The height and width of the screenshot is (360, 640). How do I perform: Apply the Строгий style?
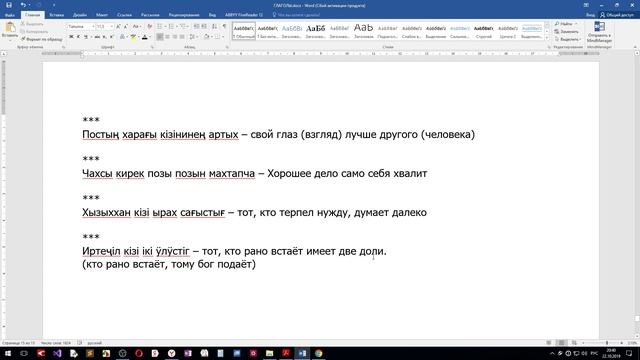[484, 31]
